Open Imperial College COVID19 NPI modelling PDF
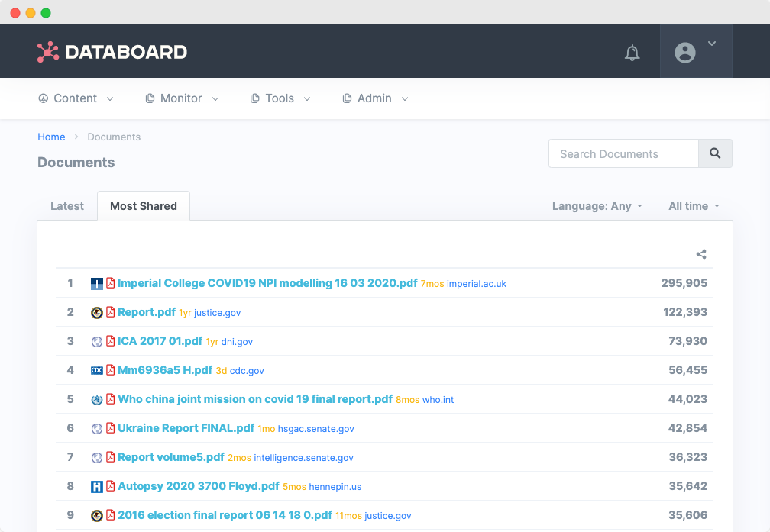Viewport: 770px width, 532px height. point(267,283)
